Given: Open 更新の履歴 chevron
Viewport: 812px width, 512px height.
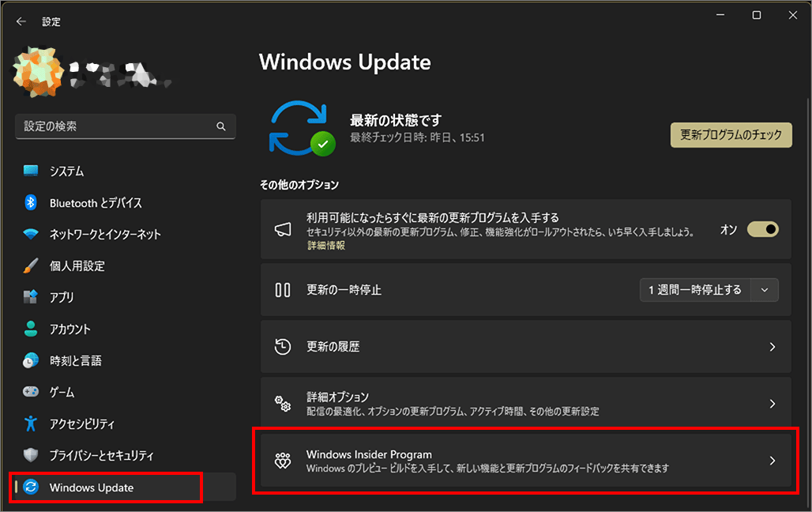Looking at the screenshot, I should [773, 347].
